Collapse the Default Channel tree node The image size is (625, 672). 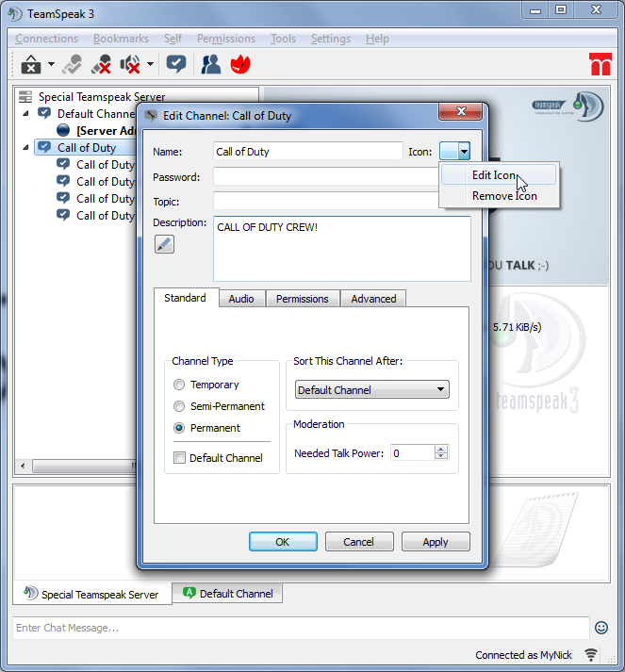tap(25, 114)
